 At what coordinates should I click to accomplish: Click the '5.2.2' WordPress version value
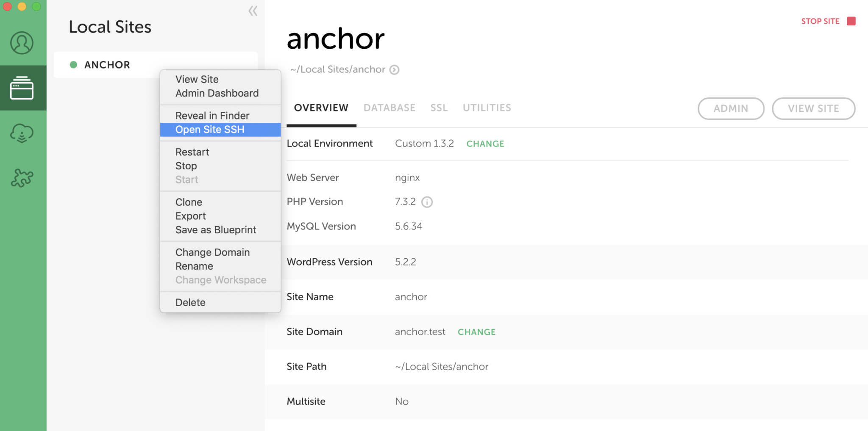coord(406,262)
